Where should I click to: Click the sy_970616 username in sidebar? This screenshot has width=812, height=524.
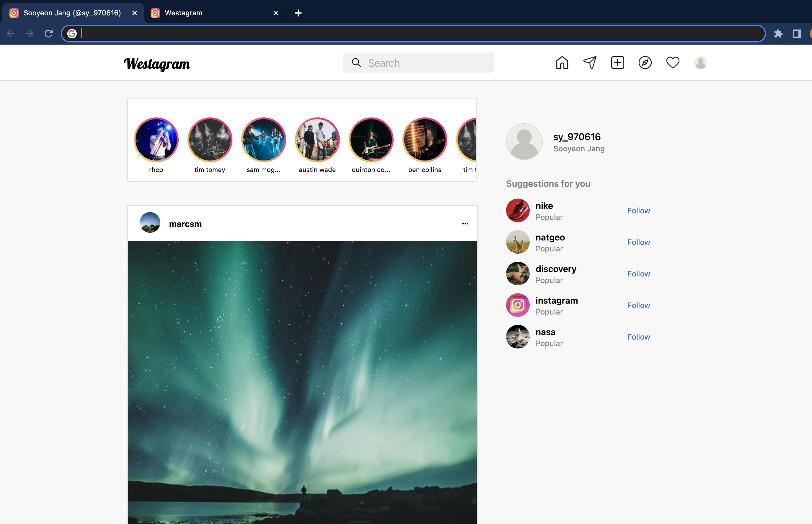(x=577, y=137)
